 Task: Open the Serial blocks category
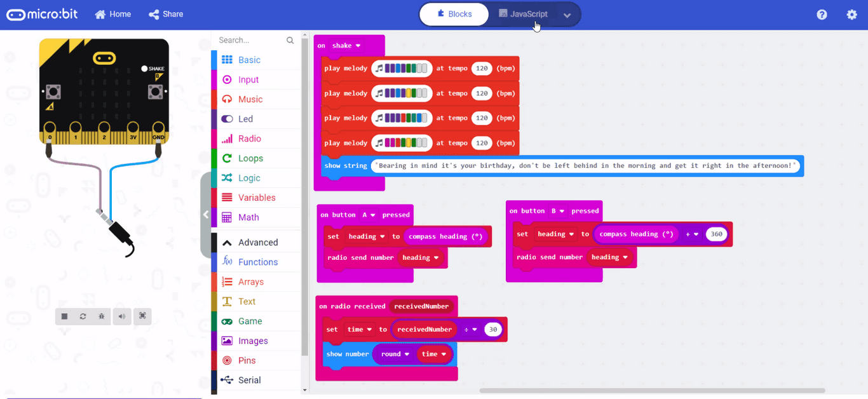(256, 380)
